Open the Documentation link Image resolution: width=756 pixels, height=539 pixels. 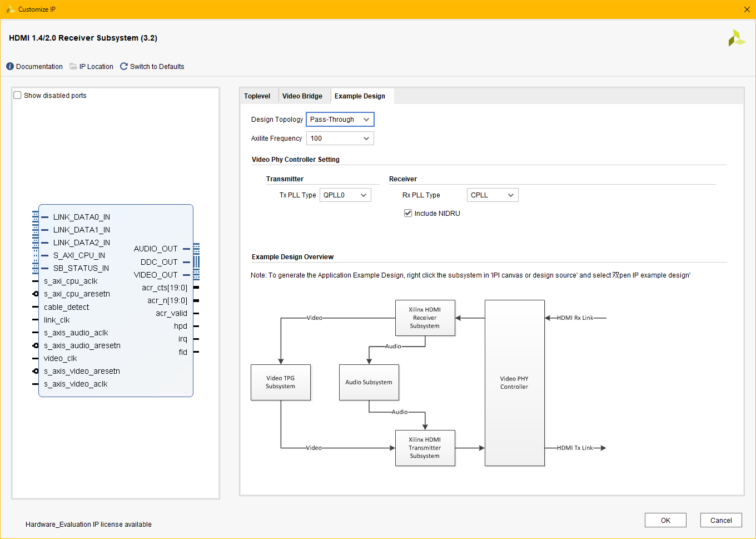[x=39, y=66]
